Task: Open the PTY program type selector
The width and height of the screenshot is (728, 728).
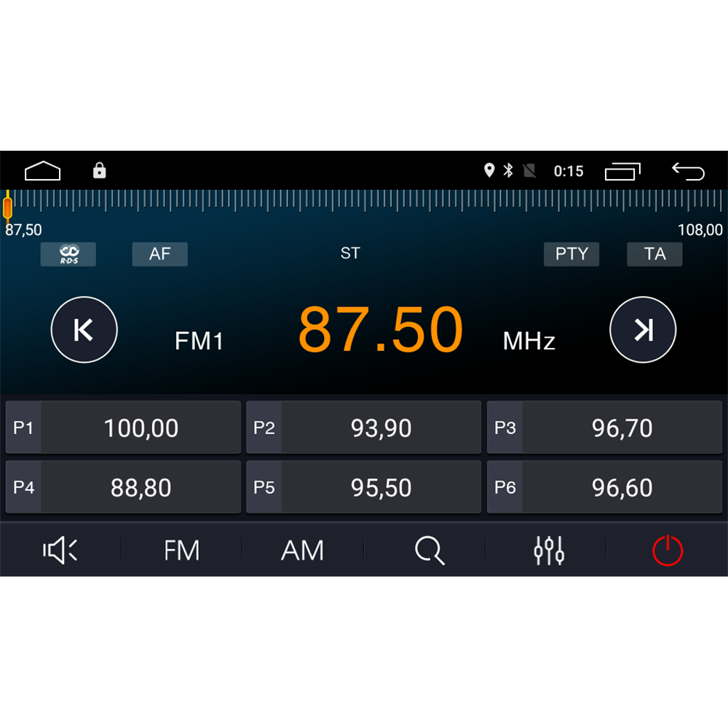Action: pyautogui.click(x=571, y=254)
